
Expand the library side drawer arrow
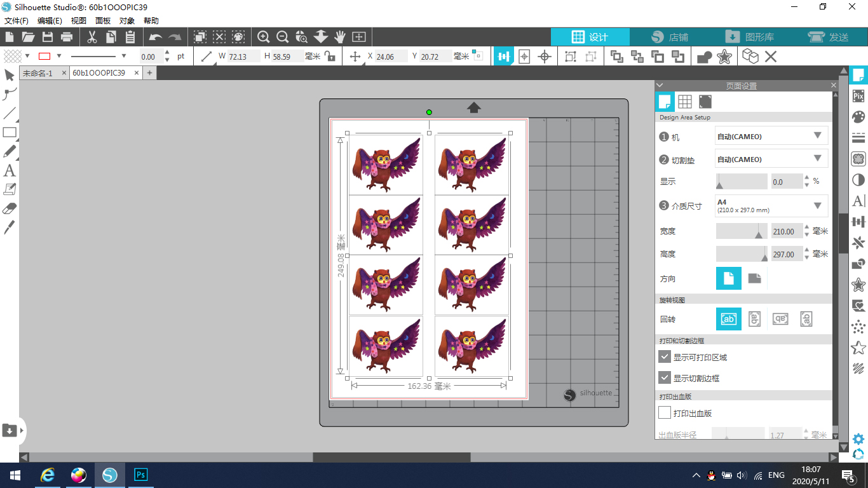(x=22, y=430)
